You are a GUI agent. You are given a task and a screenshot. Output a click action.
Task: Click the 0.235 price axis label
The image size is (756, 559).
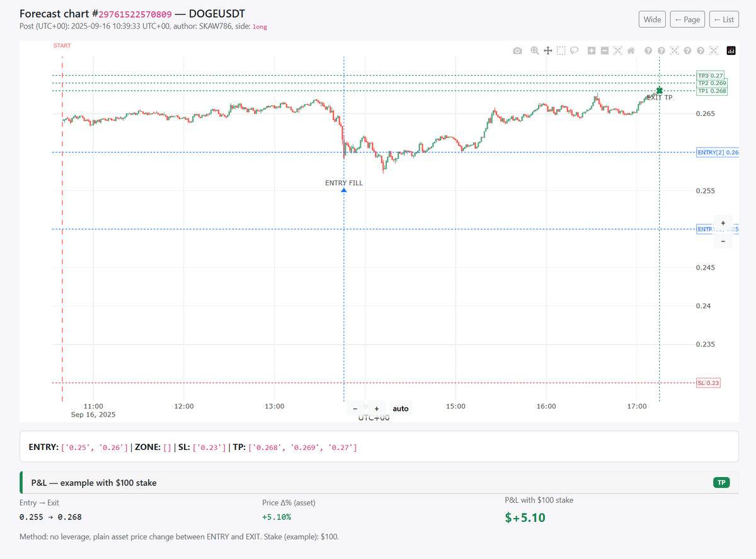[706, 344]
